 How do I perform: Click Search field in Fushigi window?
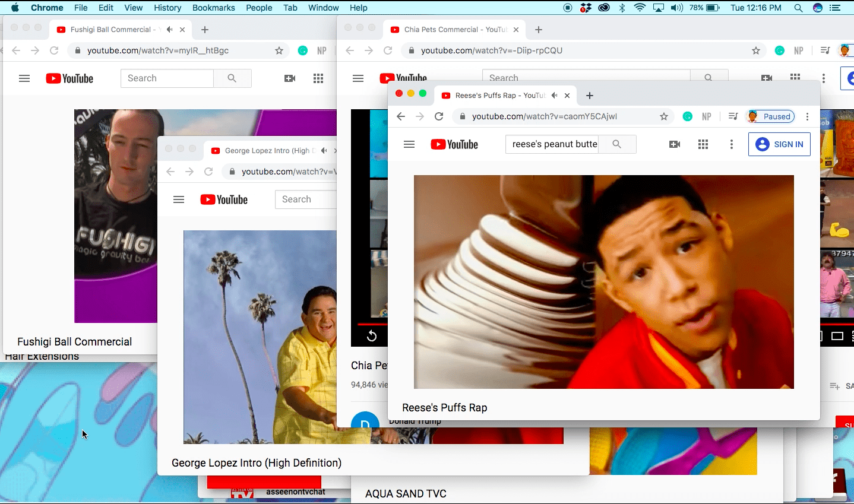coord(167,78)
